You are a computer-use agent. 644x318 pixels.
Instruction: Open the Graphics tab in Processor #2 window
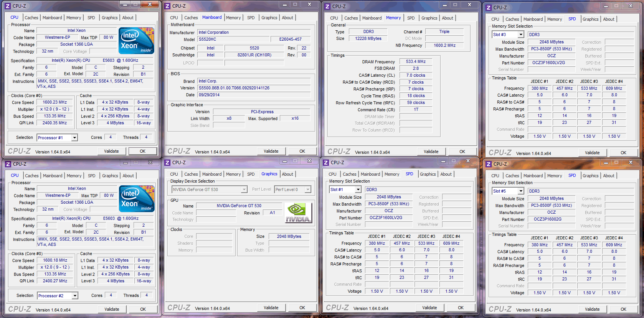[x=110, y=176]
